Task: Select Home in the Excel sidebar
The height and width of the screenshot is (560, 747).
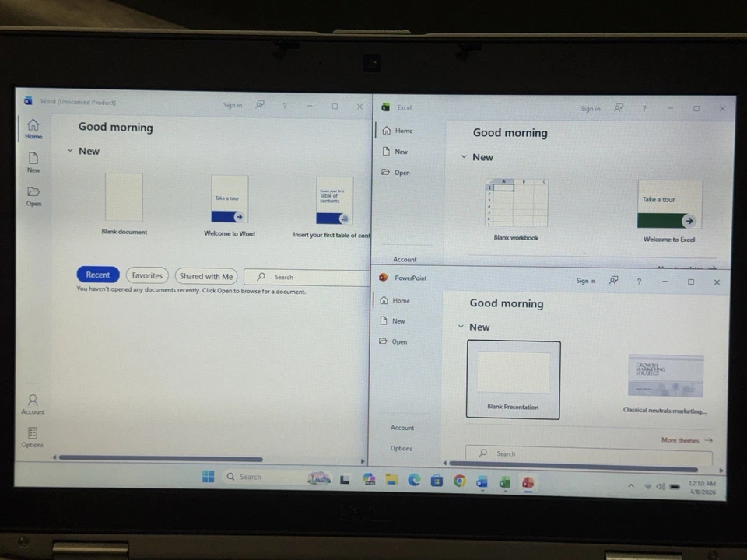Action: [398, 131]
